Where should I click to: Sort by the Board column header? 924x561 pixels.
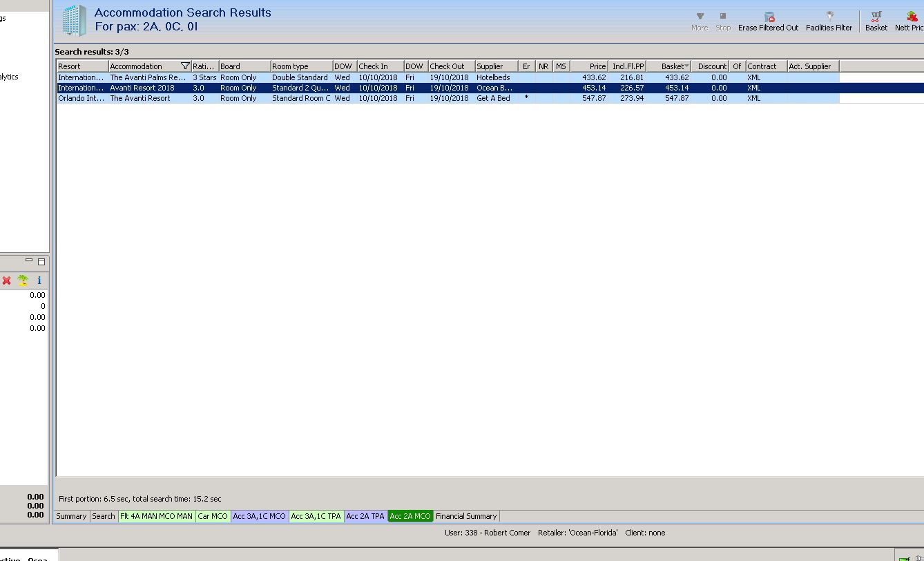(x=244, y=66)
